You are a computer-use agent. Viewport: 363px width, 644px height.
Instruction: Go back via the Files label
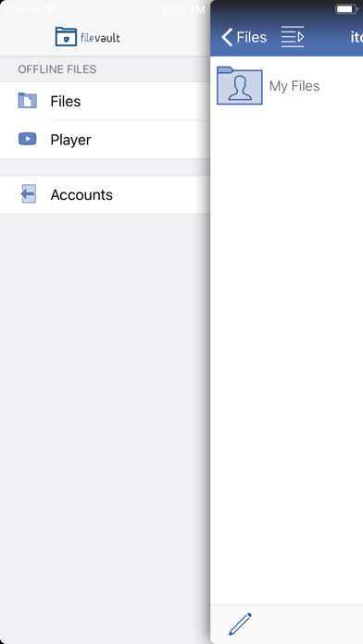pos(252,37)
